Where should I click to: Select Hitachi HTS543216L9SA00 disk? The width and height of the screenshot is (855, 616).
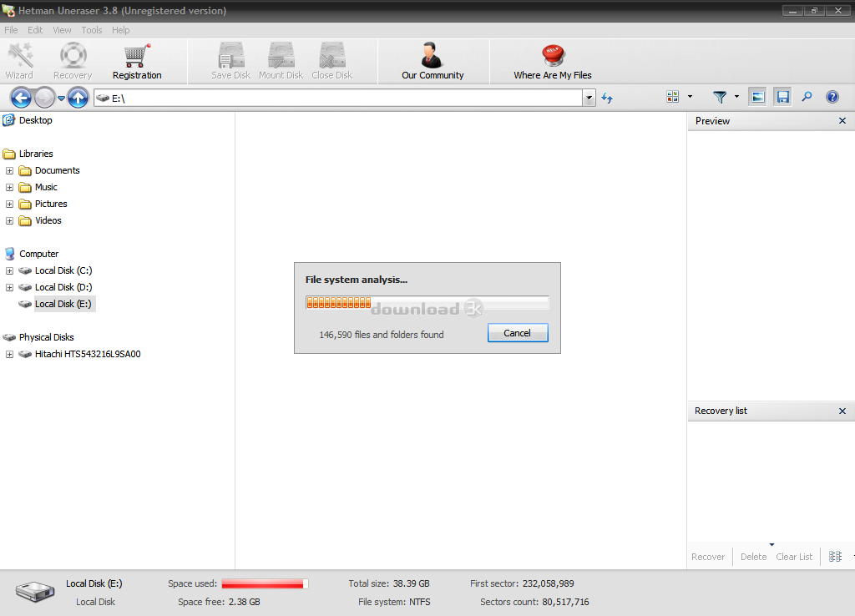[x=88, y=354]
